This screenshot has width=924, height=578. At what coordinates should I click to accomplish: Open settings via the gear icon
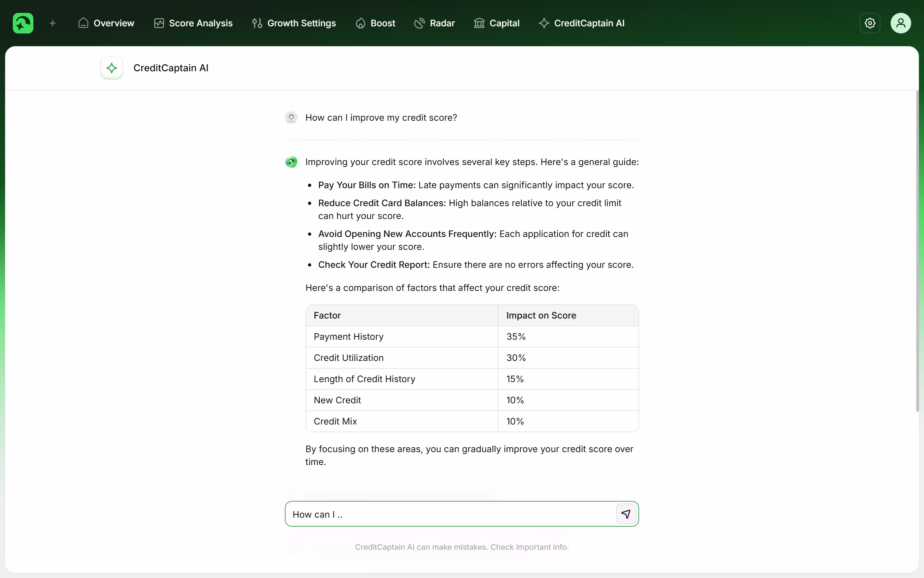click(870, 23)
